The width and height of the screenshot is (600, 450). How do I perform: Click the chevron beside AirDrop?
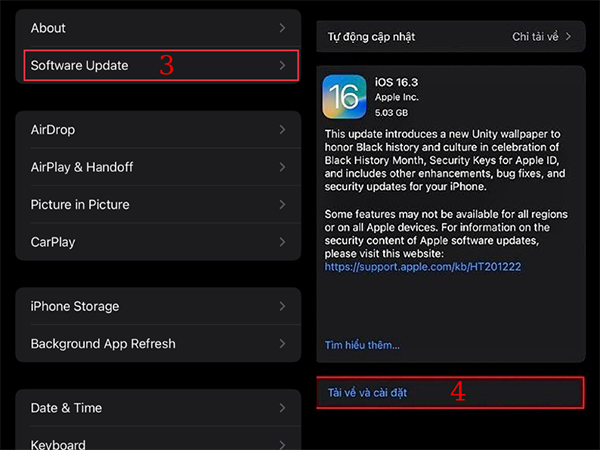282,130
